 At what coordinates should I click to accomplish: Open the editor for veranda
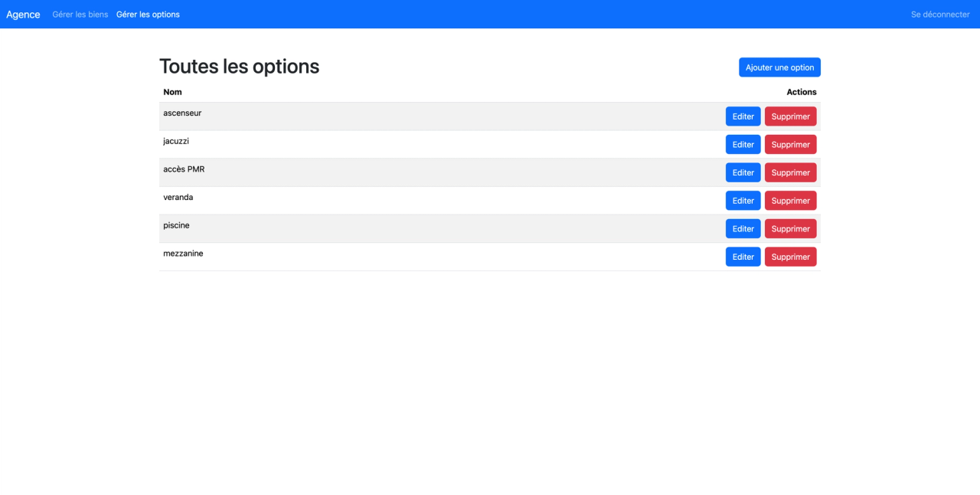[x=743, y=201]
